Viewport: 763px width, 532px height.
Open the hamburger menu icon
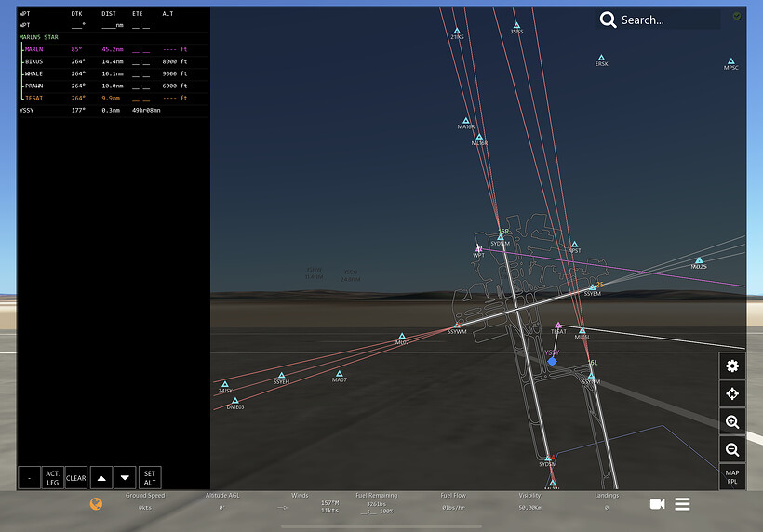click(x=682, y=504)
